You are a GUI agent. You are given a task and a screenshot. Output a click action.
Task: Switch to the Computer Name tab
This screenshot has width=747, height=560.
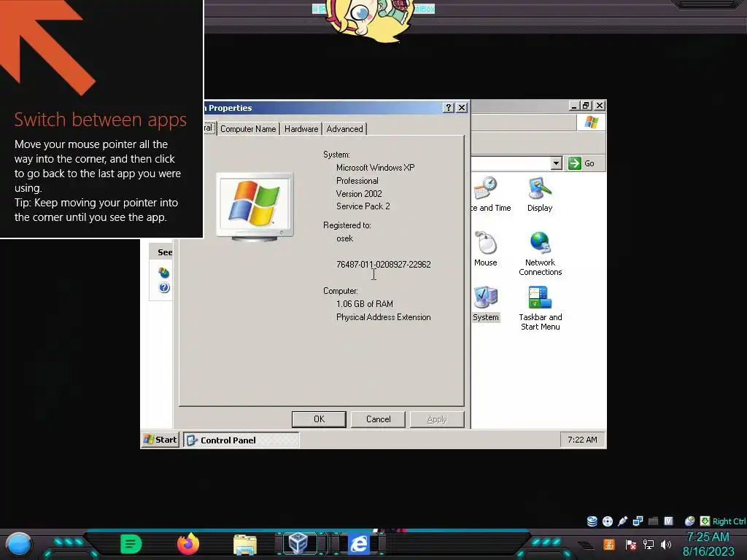tap(248, 129)
